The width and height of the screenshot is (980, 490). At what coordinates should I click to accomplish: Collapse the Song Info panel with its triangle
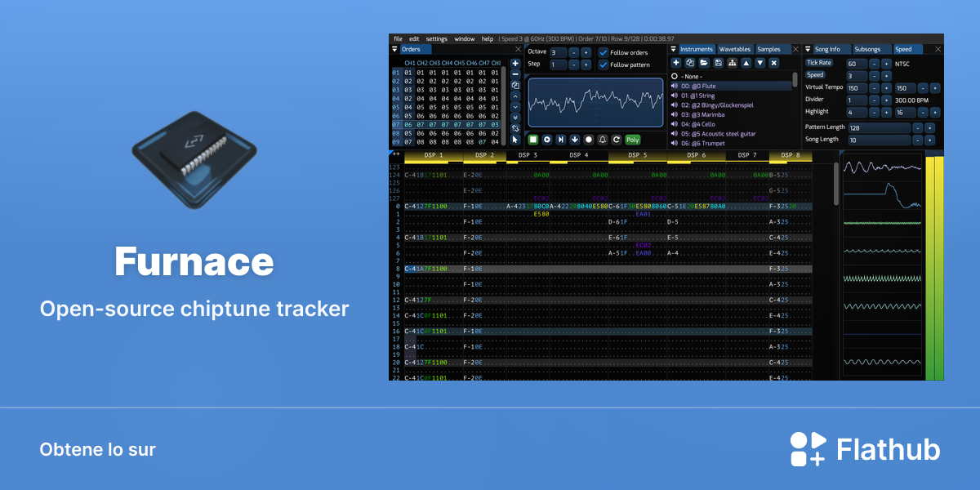click(x=808, y=49)
